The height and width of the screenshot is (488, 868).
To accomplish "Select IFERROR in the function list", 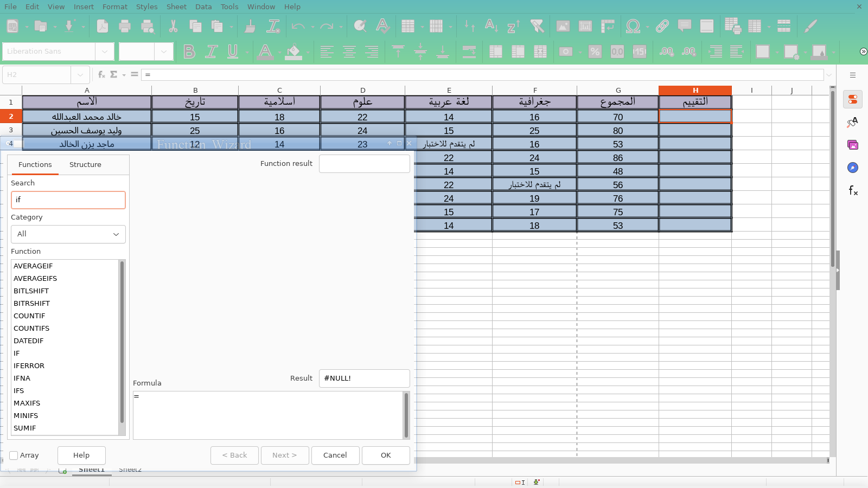I will 29,366.
